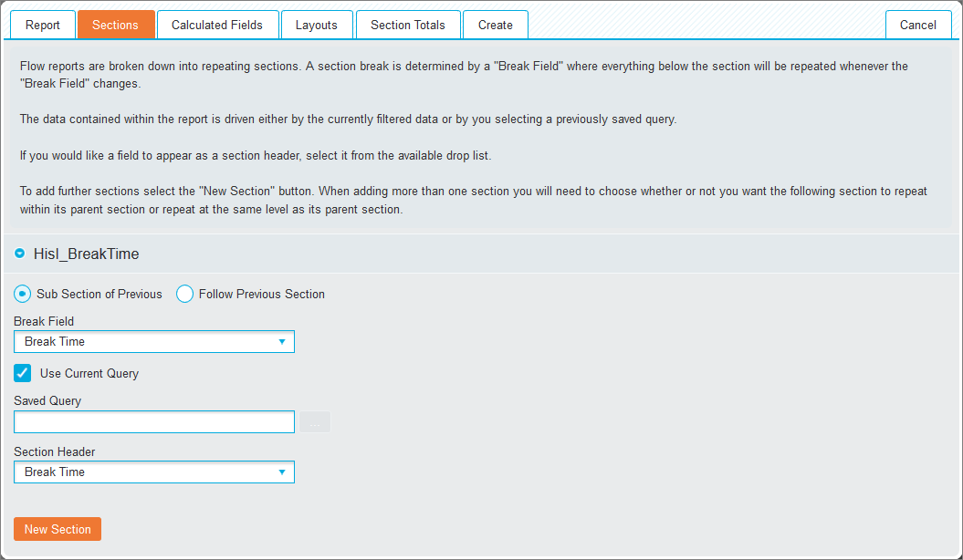Open the Break Field combo box showing Break Time

click(154, 342)
